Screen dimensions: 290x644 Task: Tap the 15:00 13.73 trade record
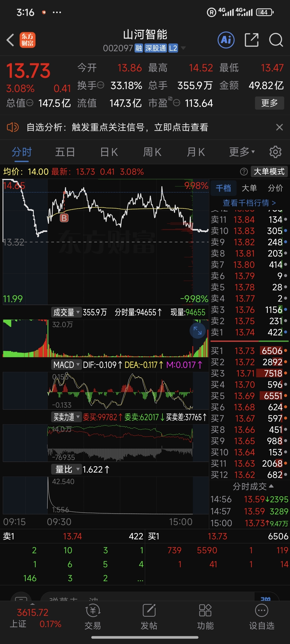click(x=249, y=523)
